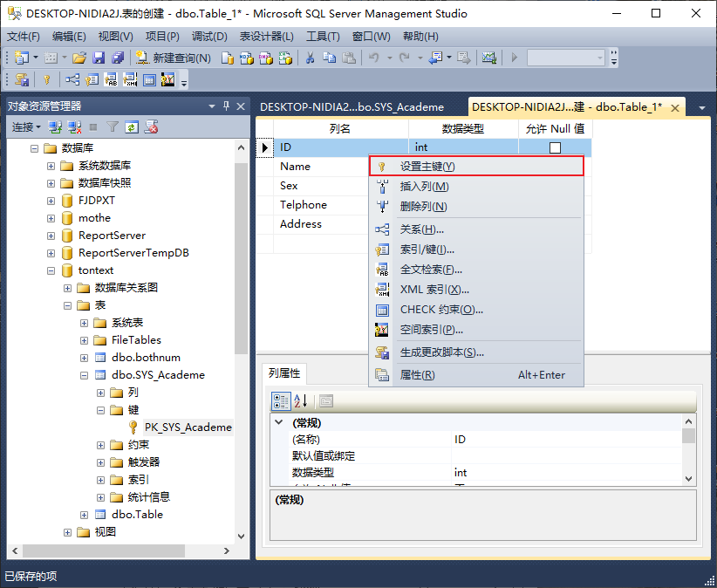Select the PK_SYS_Academe key node
Screen dimensions: 717x588
188,427
